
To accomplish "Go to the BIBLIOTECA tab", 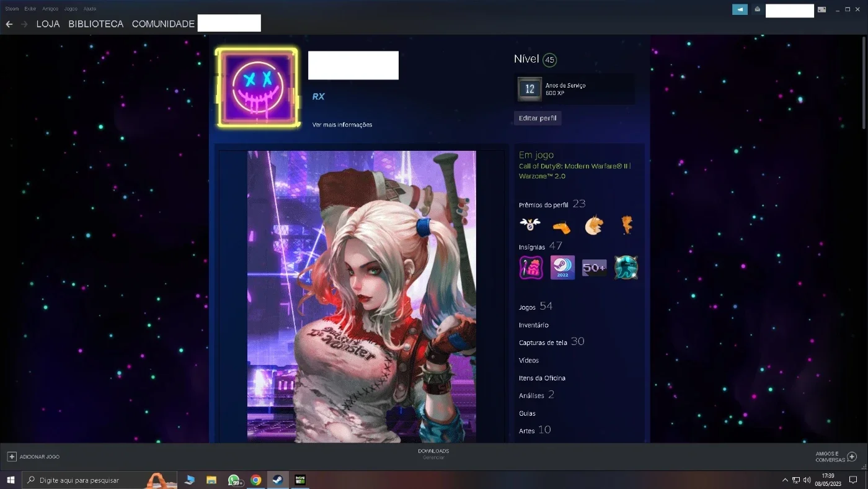I will point(96,24).
